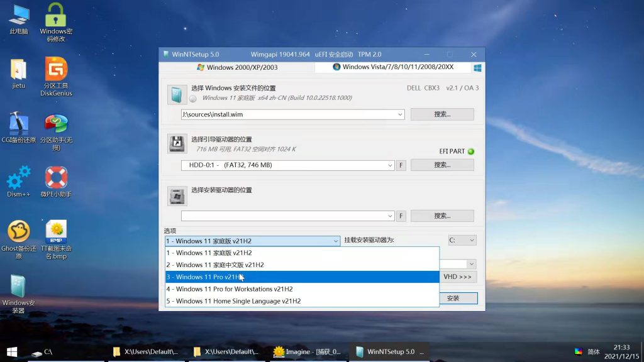Viewport: 644px width, 362px height.
Task: Click the installation drive icon
Action: pyautogui.click(x=177, y=196)
